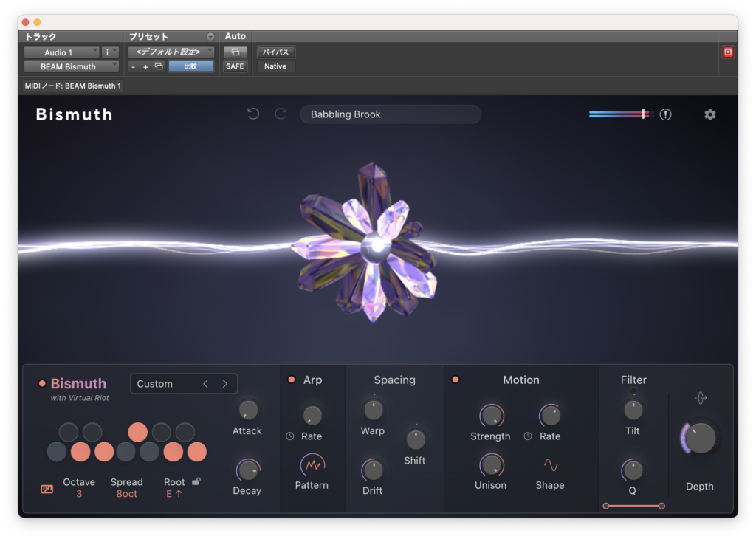Click the previous preset minus button

[134, 67]
